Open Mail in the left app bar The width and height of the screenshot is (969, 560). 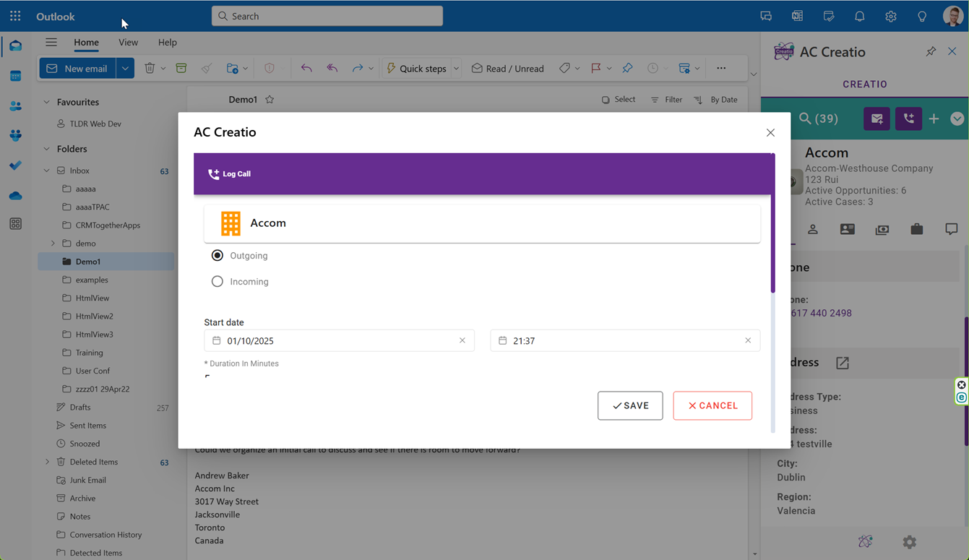15,46
